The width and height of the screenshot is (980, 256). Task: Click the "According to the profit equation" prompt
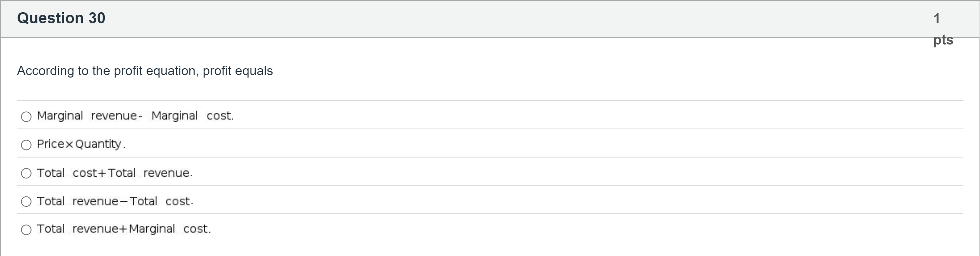click(145, 71)
